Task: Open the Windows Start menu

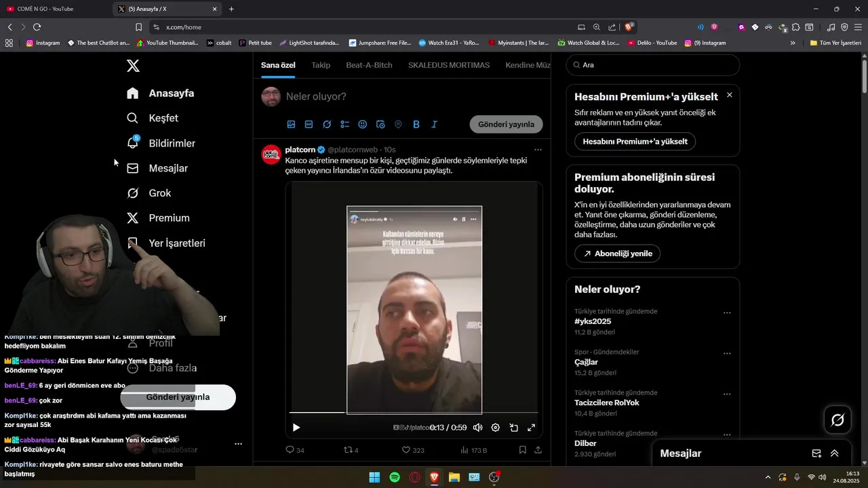Action: (x=374, y=477)
